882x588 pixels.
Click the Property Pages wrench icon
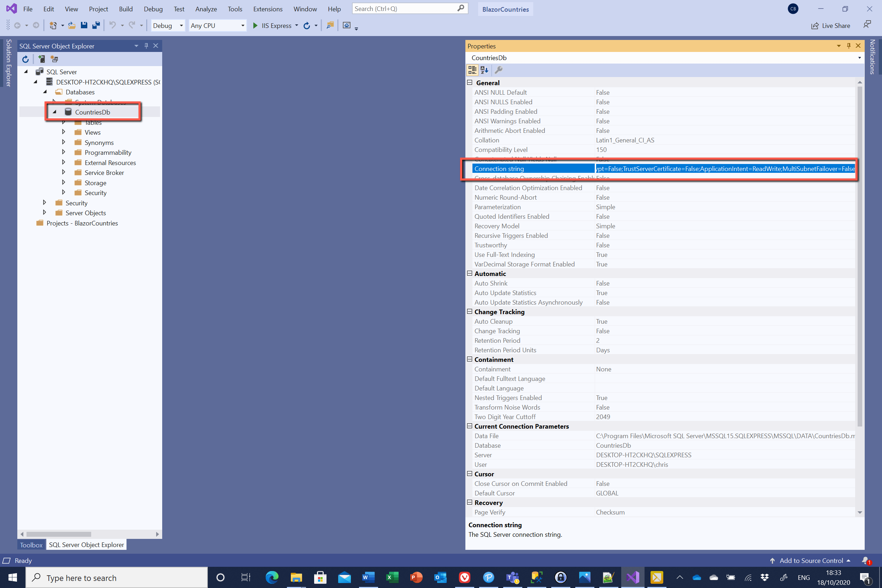(x=498, y=70)
